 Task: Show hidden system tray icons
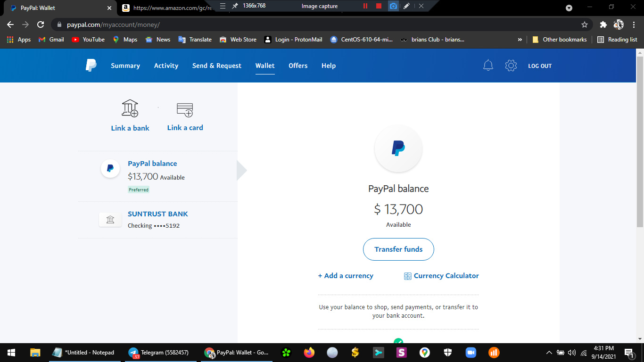coord(549,353)
